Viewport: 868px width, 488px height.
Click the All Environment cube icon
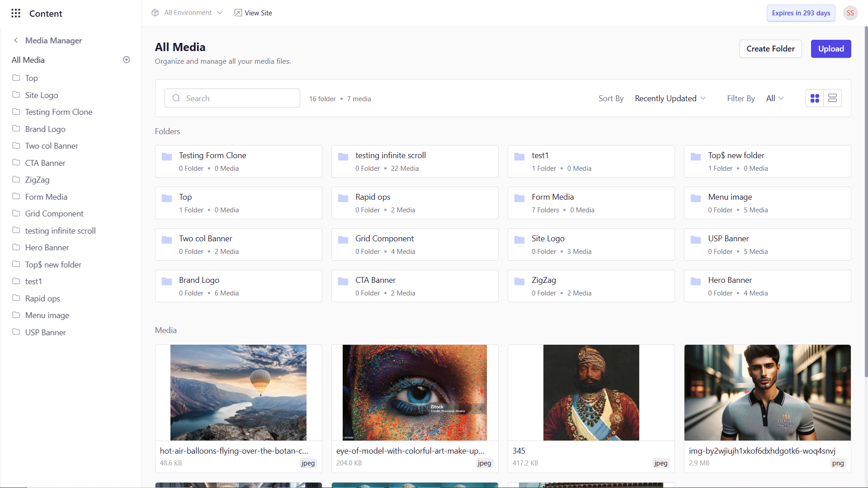(155, 13)
